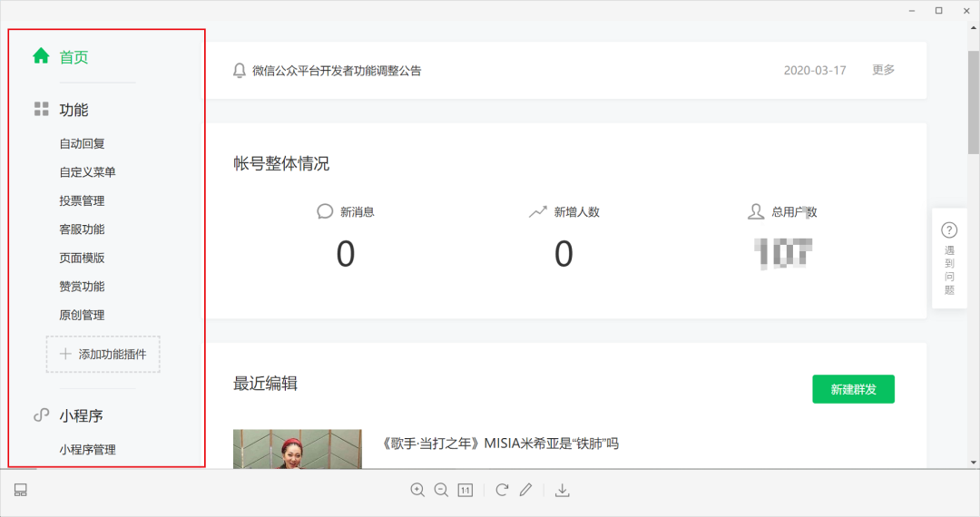Screen dimensions: 980x517
Task: Toggle the thumbnail panel icon at bottom left
Action: (21, 490)
